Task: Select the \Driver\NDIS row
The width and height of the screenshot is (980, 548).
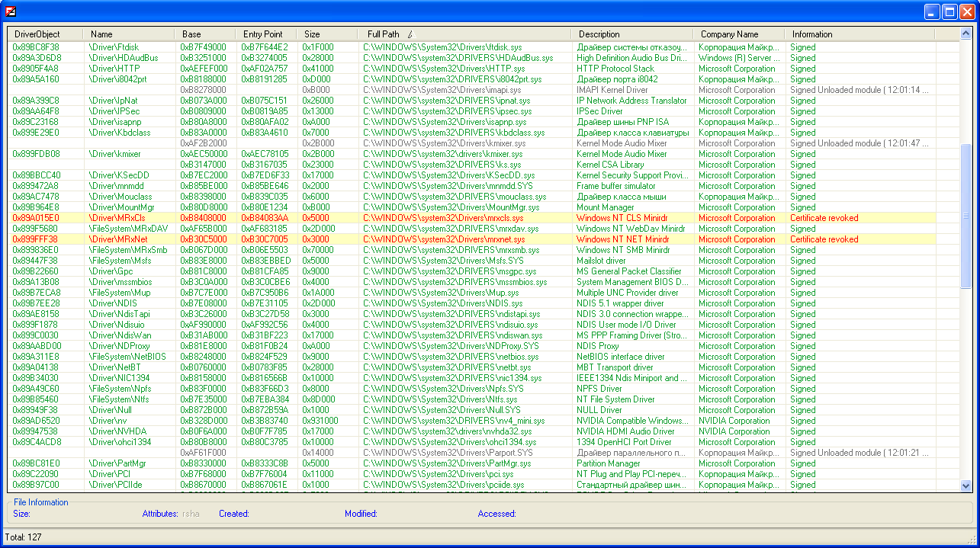Action: [471, 303]
